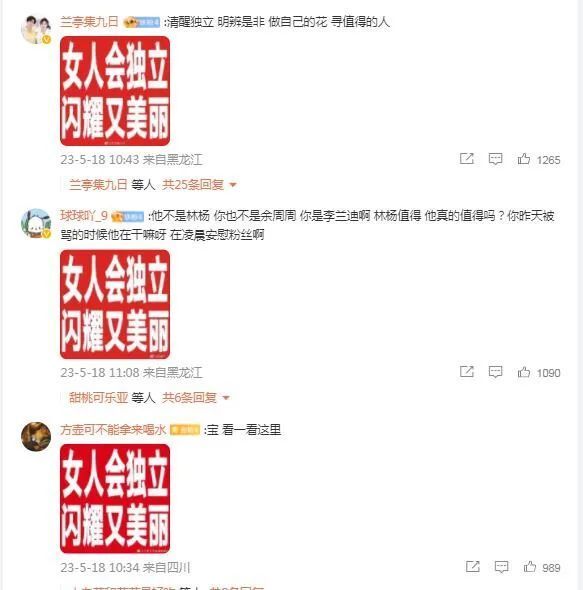Reply to the comment from 四川
583x590 pixels.
(x=501, y=566)
